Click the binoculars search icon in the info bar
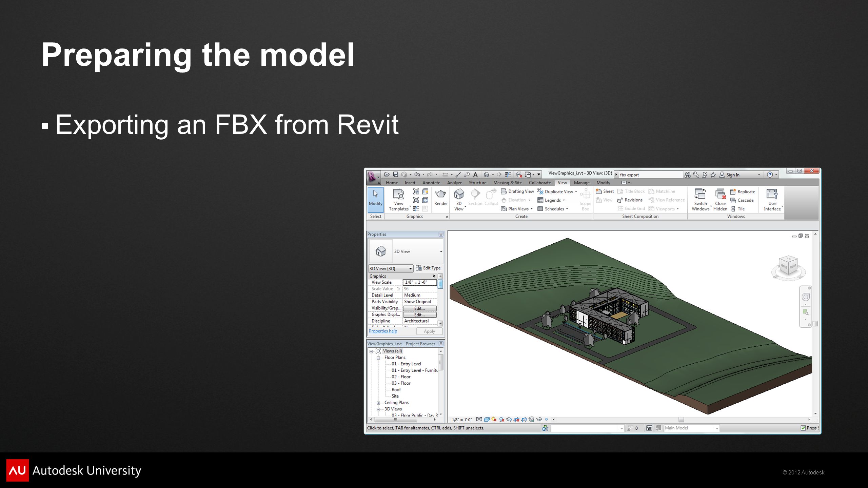 687,175
